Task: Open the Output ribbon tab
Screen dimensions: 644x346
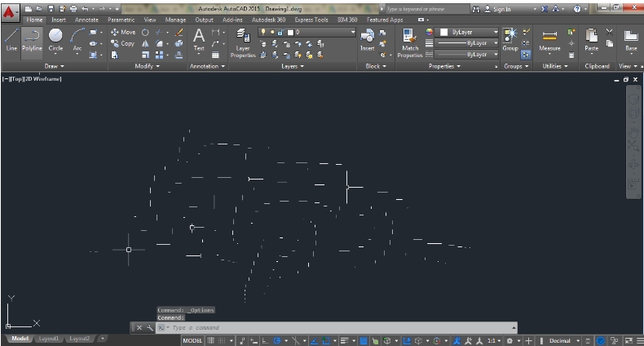Action: 204,20
